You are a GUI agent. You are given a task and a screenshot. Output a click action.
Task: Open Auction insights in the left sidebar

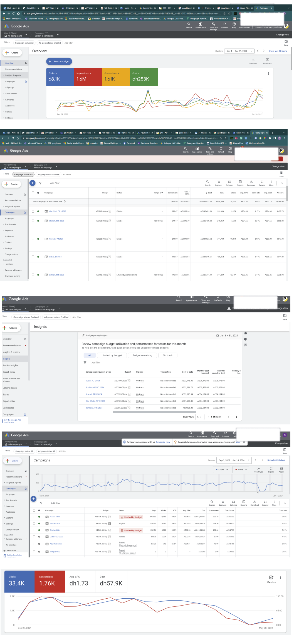coord(11,365)
